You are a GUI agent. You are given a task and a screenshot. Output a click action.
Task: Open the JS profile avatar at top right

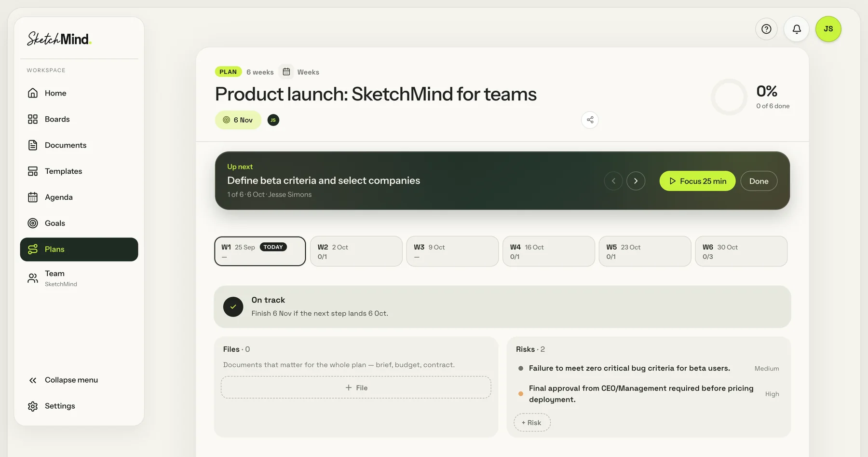coord(828,29)
